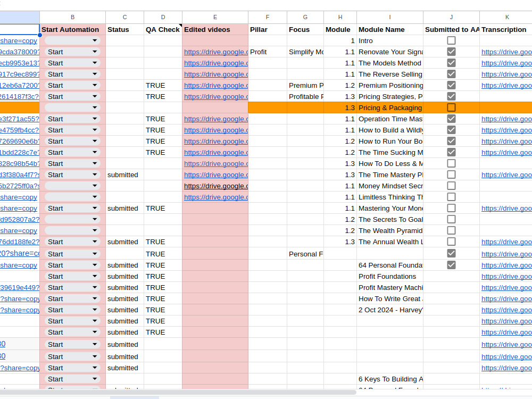
Task: Select the Edited videos header cell
Action: point(215,29)
